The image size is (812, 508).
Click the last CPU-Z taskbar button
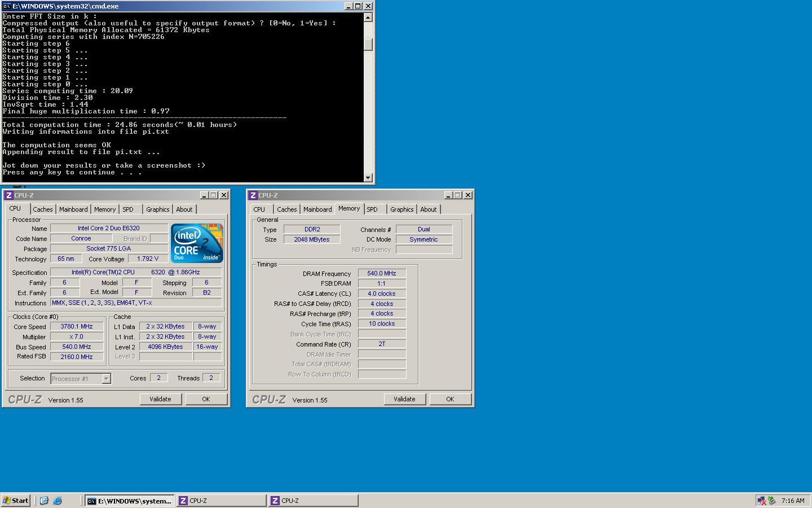313,501
